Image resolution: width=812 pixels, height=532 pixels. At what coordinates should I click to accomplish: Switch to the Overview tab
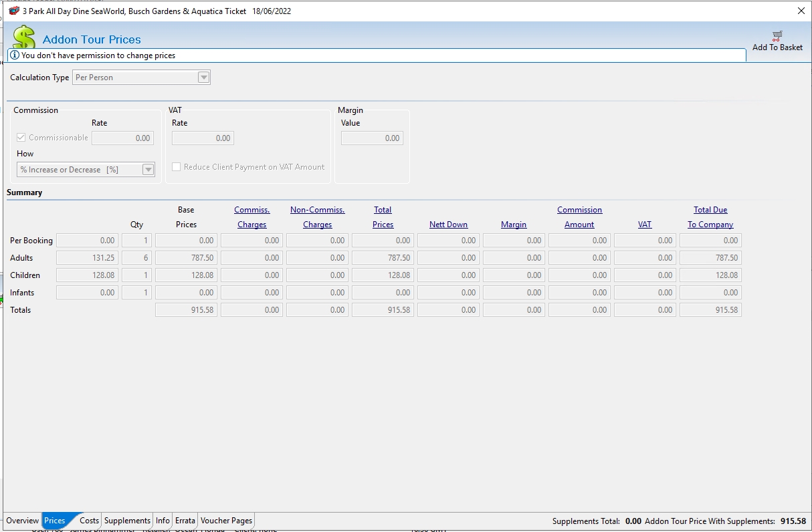23,521
